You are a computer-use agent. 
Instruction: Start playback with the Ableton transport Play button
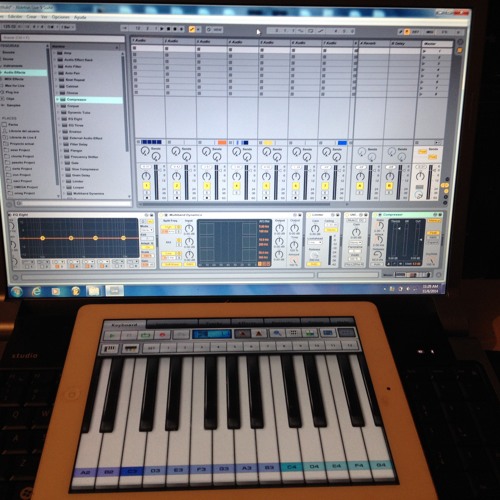click(x=162, y=29)
